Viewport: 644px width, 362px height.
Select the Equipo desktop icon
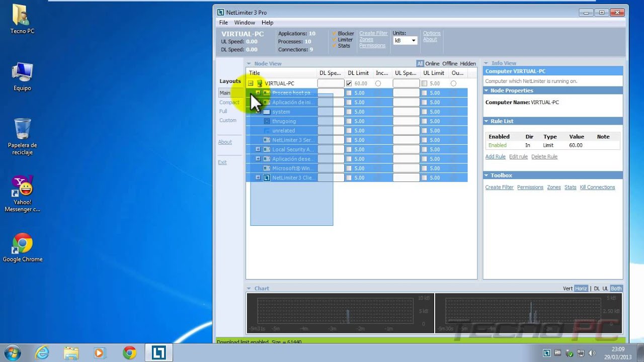point(22,76)
